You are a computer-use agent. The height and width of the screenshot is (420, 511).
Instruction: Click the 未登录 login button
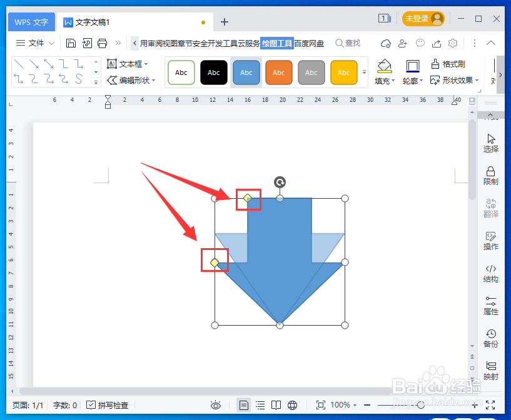423,18
